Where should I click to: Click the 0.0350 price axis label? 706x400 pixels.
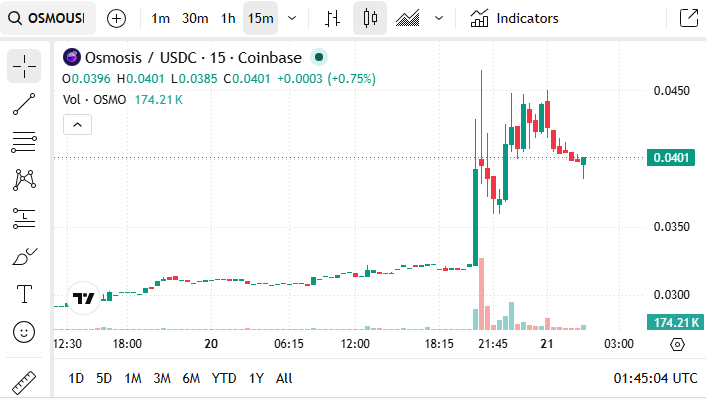click(671, 227)
